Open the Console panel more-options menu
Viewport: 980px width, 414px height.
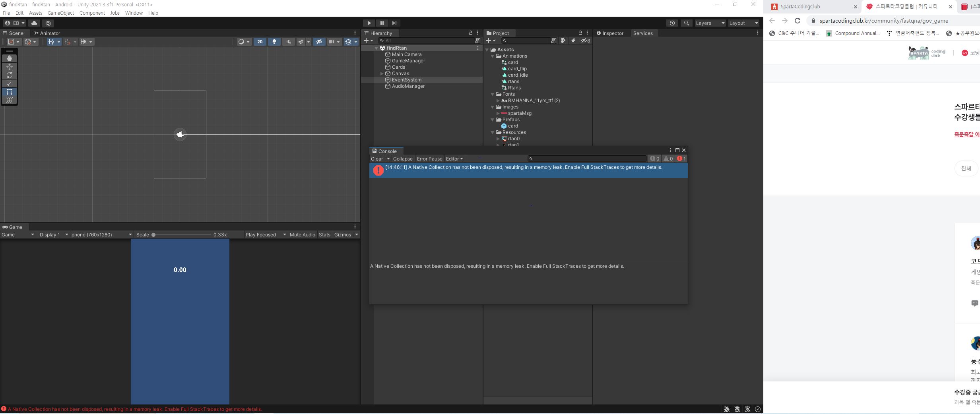click(670, 150)
